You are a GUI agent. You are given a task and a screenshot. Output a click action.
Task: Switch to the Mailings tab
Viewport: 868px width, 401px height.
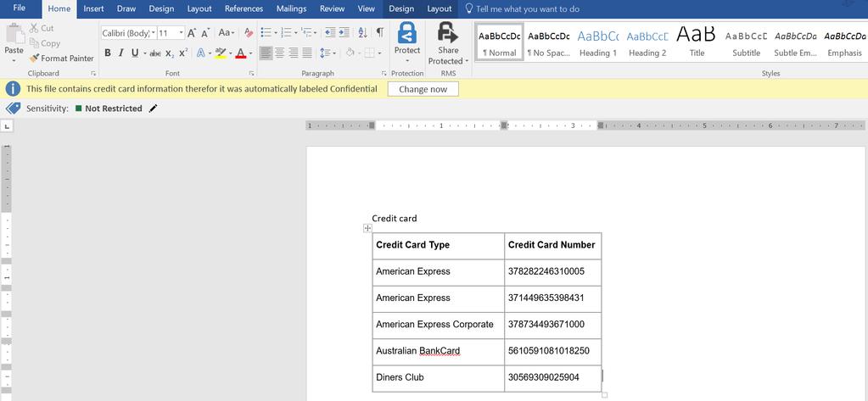click(x=292, y=8)
